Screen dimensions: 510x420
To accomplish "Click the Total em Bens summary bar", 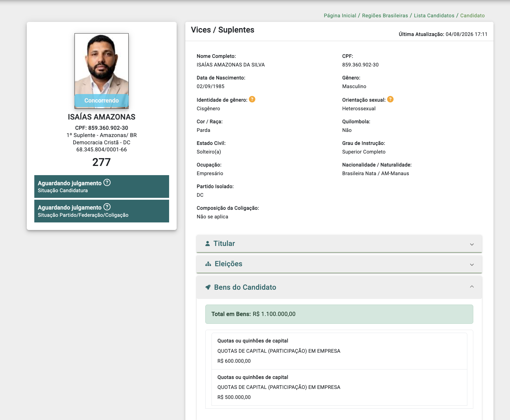I will coord(339,314).
